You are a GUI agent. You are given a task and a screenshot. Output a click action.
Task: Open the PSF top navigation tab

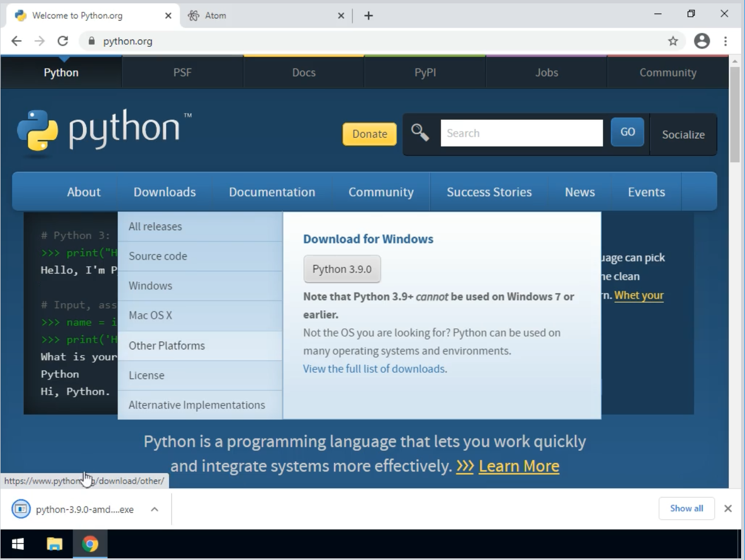[182, 72]
